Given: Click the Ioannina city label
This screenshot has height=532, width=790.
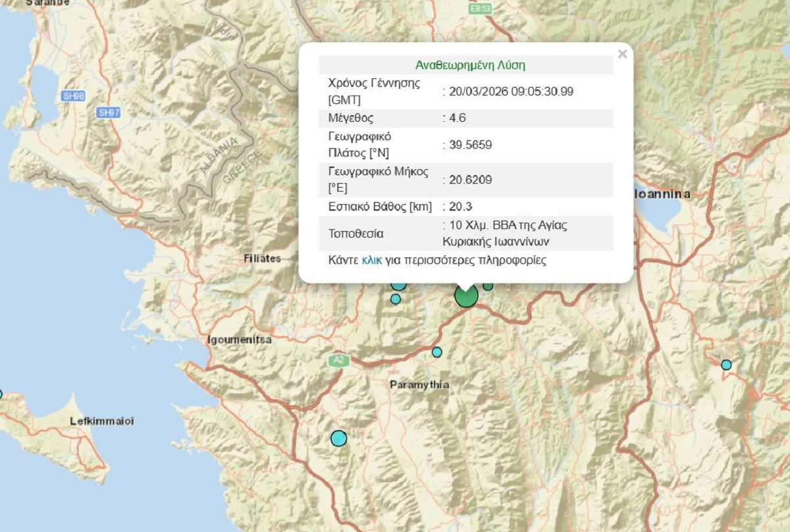Looking at the screenshot, I should 663,194.
